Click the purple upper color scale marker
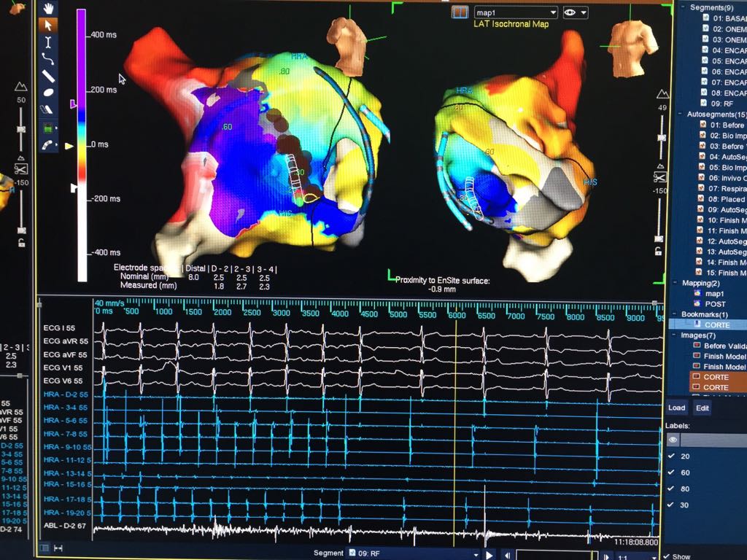The image size is (747, 560). [x=72, y=105]
